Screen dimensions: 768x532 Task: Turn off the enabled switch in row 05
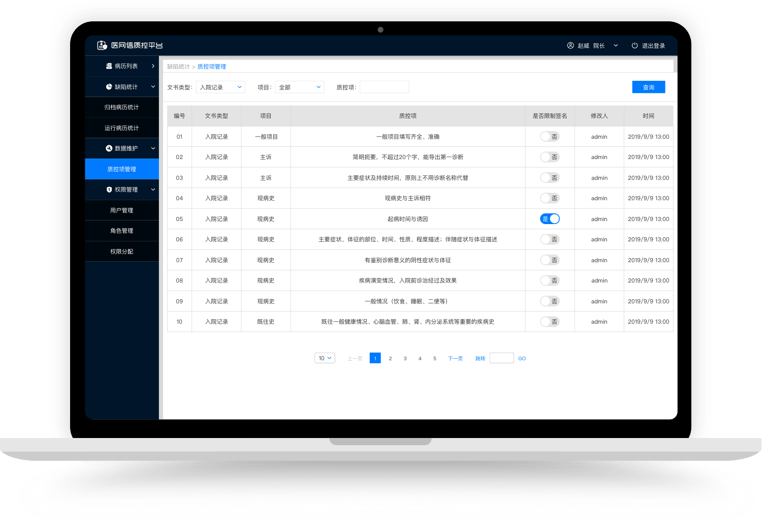pyautogui.click(x=550, y=219)
